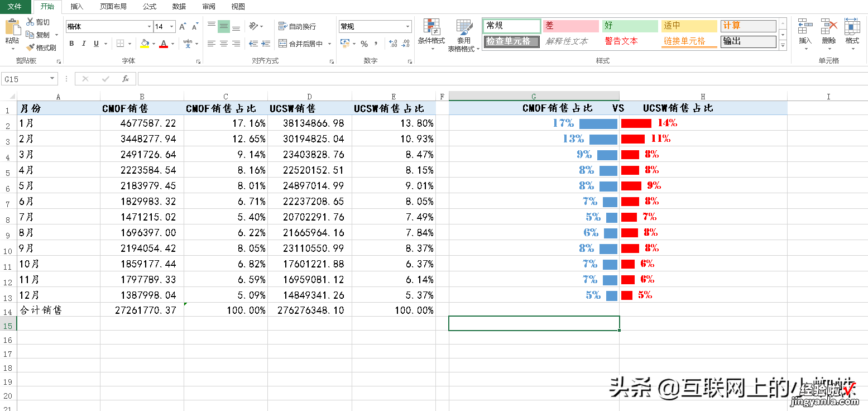The width and height of the screenshot is (868, 411).
Task: Apply red font color with A icon
Action: pyautogui.click(x=164, y=44)
